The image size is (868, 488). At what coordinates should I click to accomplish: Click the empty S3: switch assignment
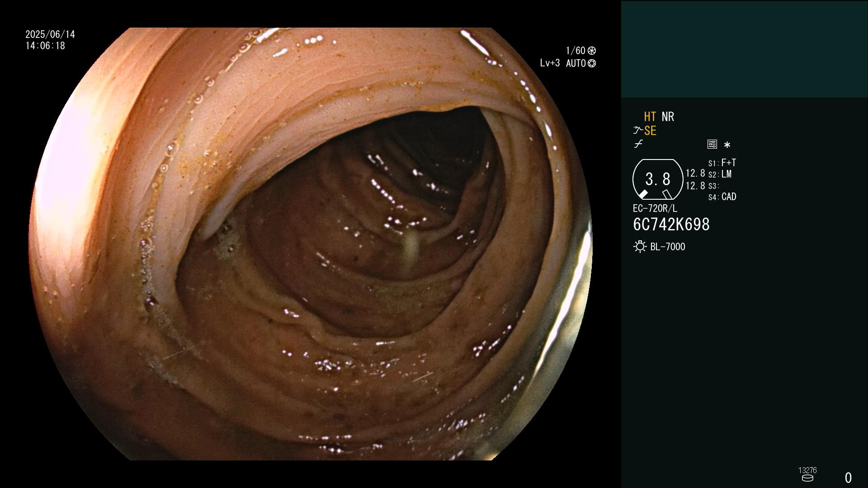713,186
